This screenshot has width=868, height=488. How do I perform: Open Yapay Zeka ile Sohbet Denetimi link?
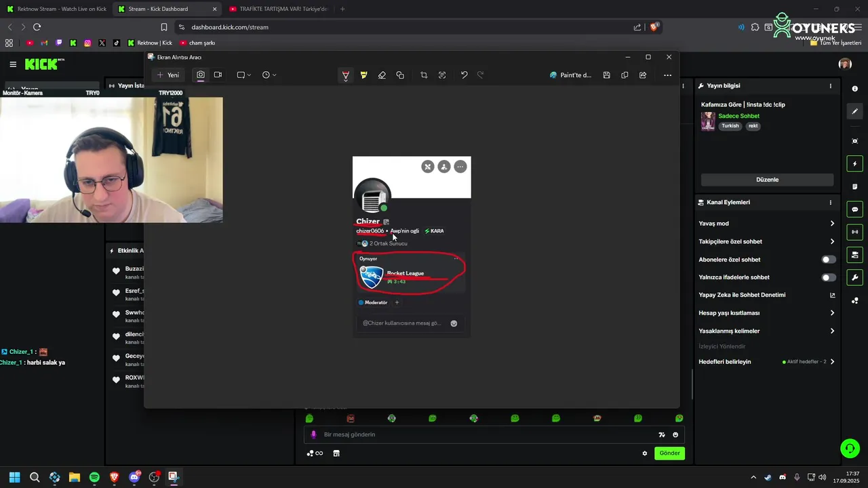(x=766, y=295)
